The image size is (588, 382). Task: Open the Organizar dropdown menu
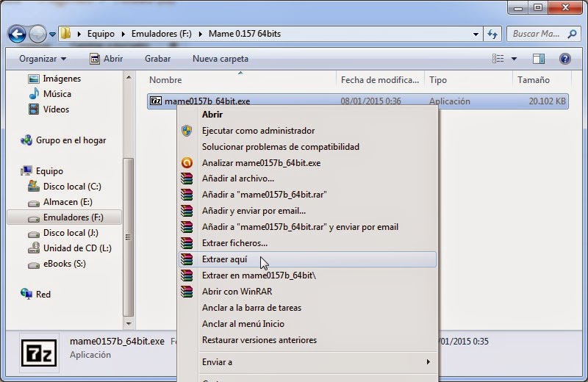point(43,59)
